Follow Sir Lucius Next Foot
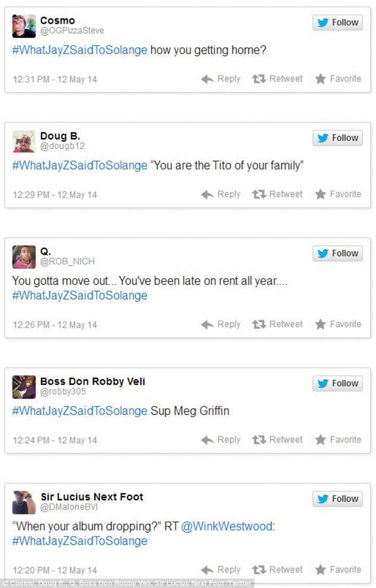 point(337,499)
